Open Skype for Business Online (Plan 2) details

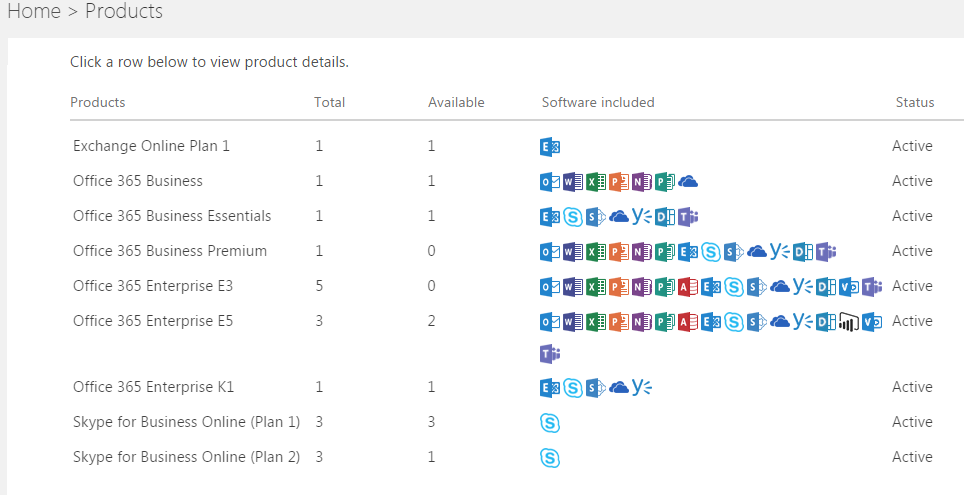pyautogui.click(x=186, y=457)
